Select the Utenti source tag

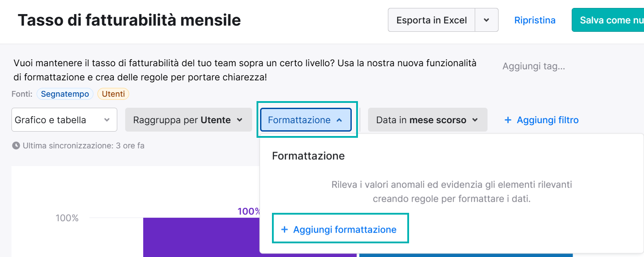pos(113,94)
